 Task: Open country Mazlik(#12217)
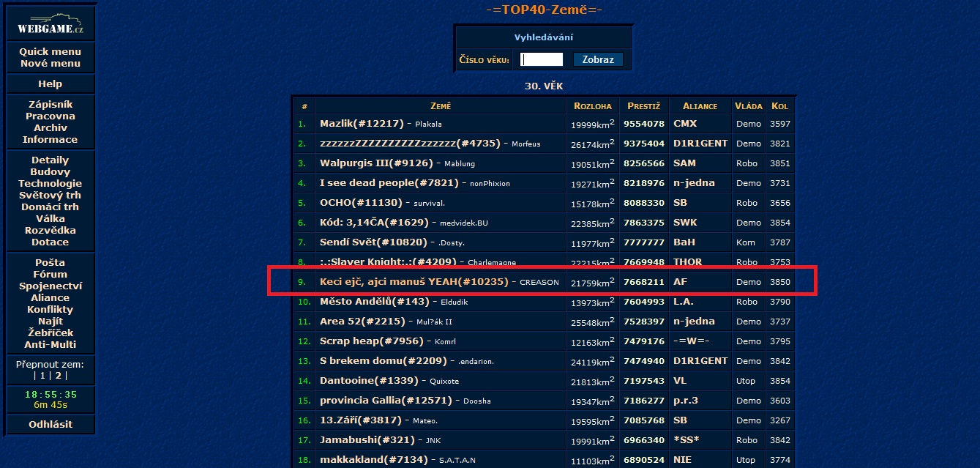(363, 124)
